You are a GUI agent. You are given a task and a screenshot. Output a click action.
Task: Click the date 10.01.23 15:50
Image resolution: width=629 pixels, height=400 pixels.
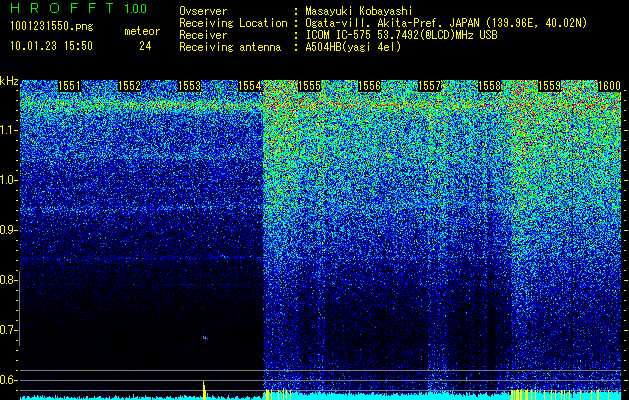tap(51, 46)
